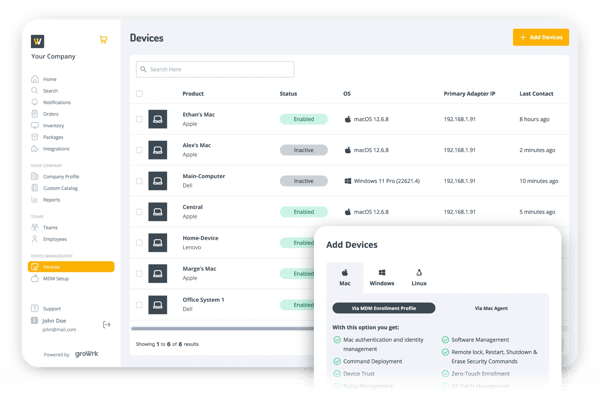Toggle the select-all header checkbox
The image size is (600, 394).
click(139, 94)
